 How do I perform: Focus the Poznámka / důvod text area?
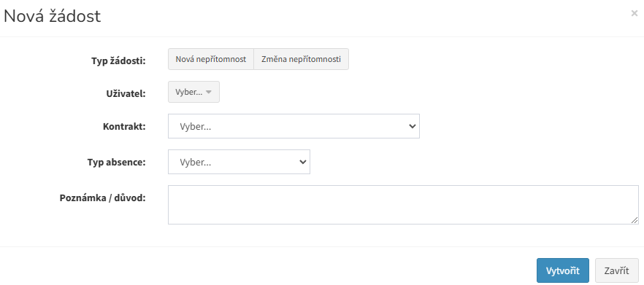(403, 205)
